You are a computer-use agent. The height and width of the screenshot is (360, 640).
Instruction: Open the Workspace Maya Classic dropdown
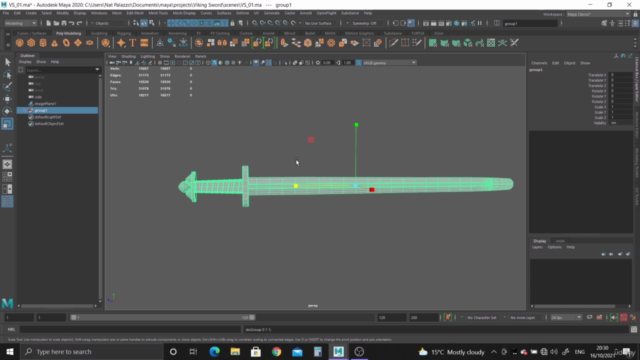pos(598,14)
